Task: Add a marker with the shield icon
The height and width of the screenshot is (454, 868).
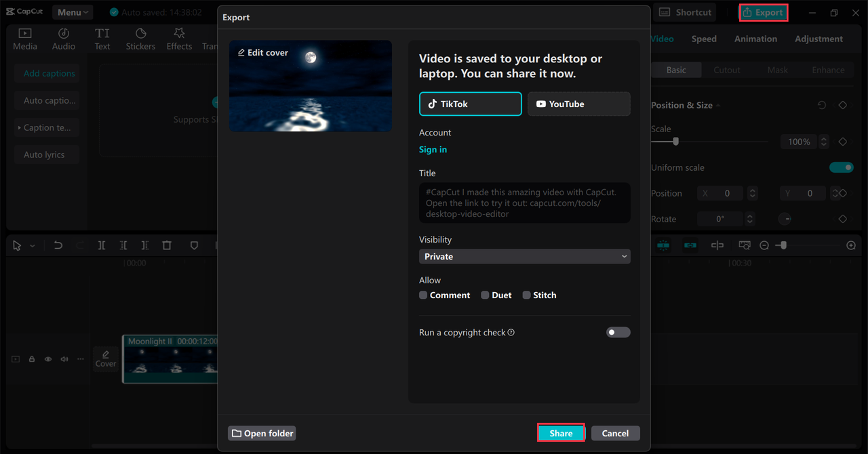Action: pos(194,245)
